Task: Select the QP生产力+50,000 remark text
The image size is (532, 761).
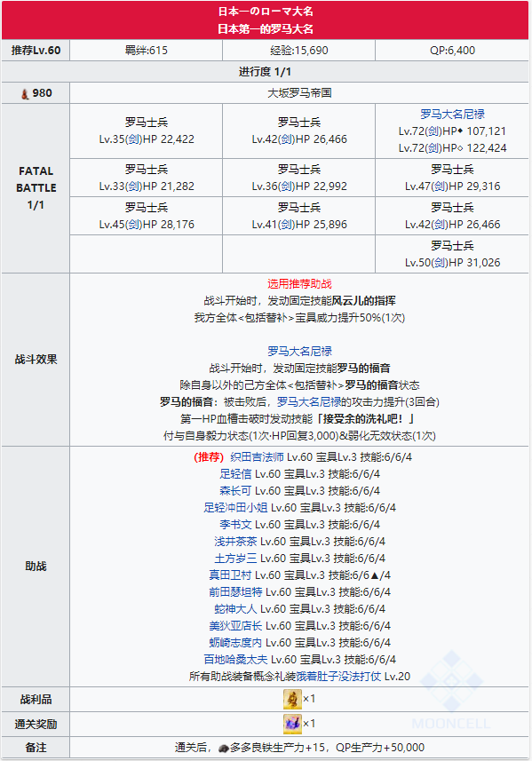Action: (x=380, y=748)
